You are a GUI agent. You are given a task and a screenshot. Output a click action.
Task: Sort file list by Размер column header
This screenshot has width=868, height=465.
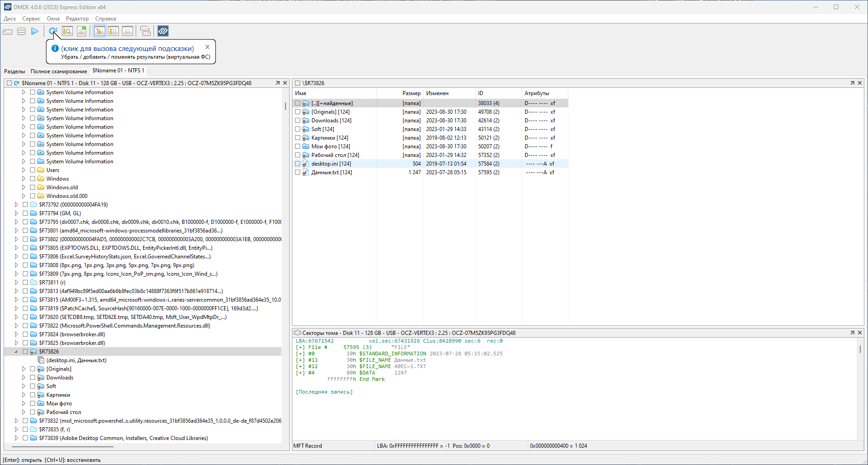(411, 93)
